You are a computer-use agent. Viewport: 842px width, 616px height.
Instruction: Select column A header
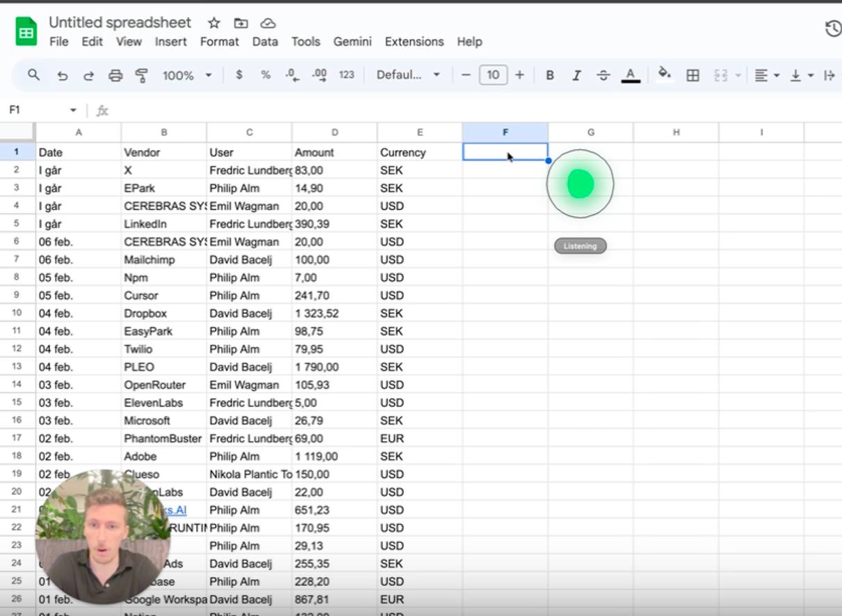79,132
